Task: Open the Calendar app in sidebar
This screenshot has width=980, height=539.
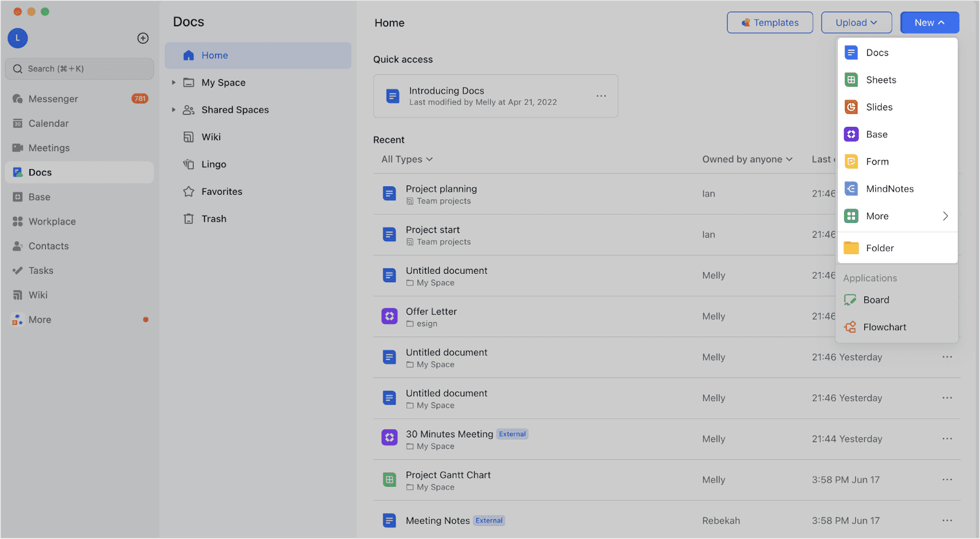Action: [48, 123]
